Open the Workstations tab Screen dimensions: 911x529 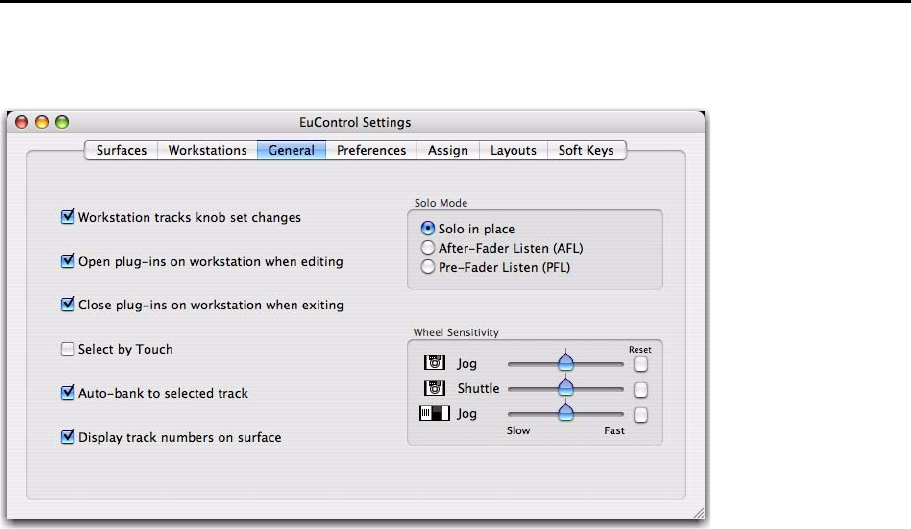pyautogui.click(x=207, y=150)
